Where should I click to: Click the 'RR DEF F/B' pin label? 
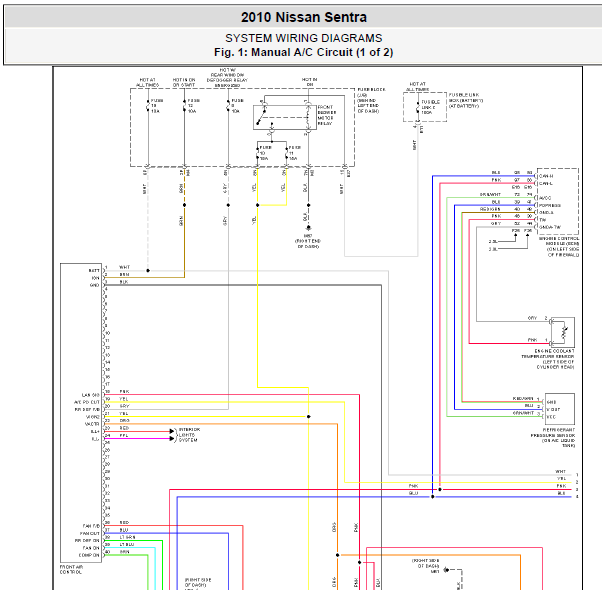87,410
